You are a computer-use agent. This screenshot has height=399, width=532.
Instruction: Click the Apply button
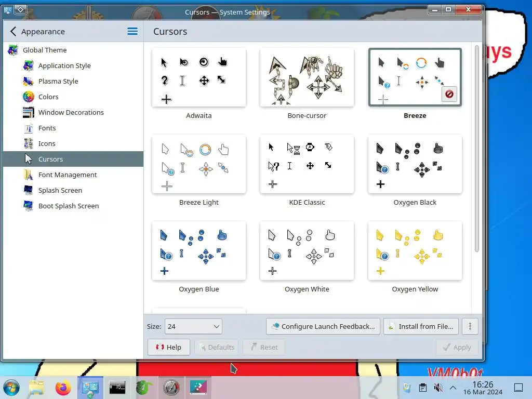coord(457,347)
